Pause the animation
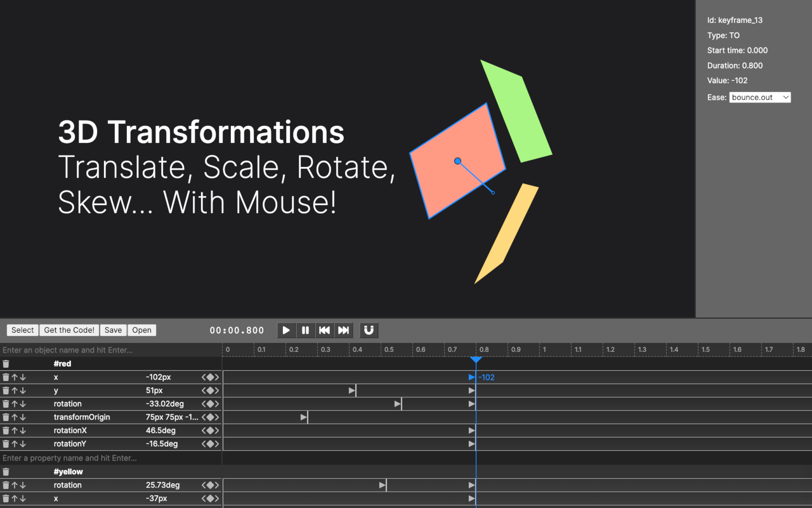 click(x=306, y=330)
